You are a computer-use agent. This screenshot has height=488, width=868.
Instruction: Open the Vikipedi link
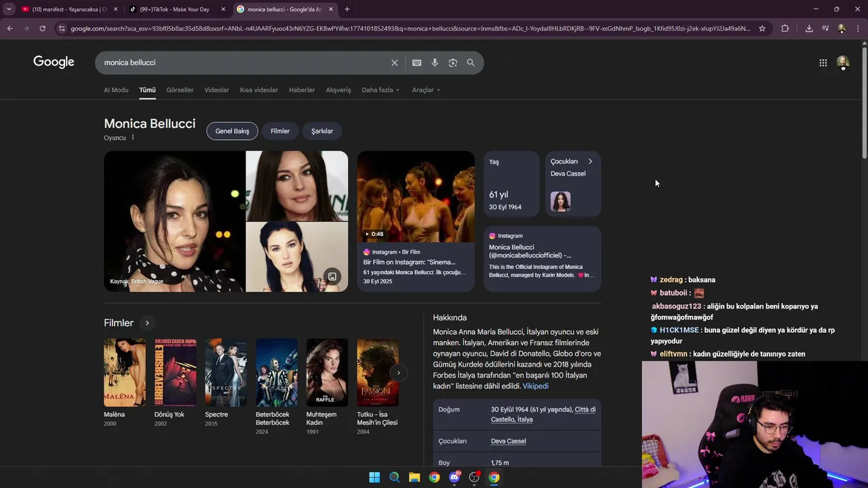pos(536,386)
